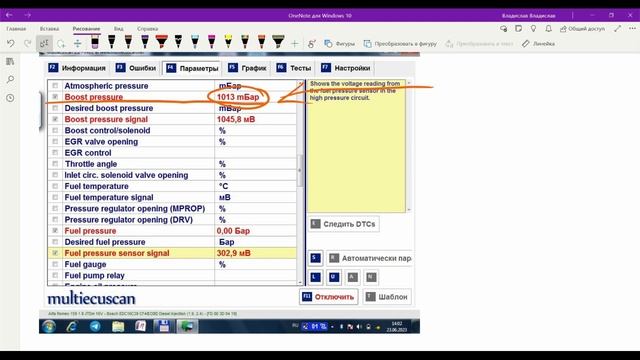Open the Настройки tab
Screen dimensions: 640x360
tap(346, 68)
